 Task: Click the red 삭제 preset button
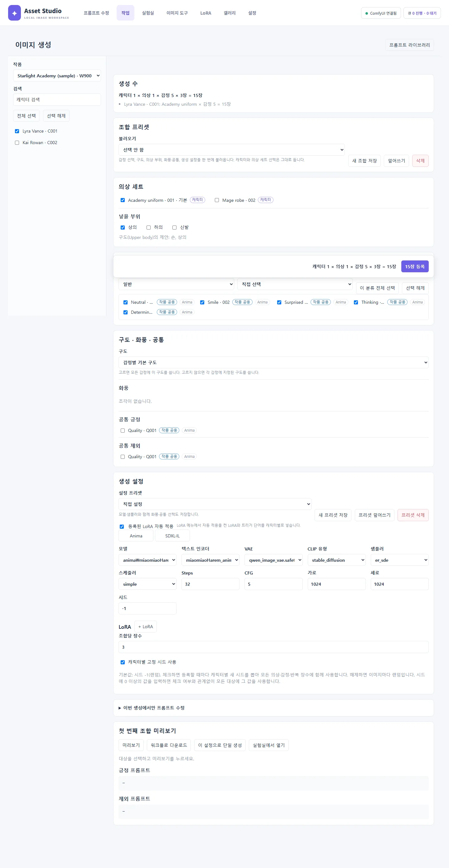click(420, 161)
